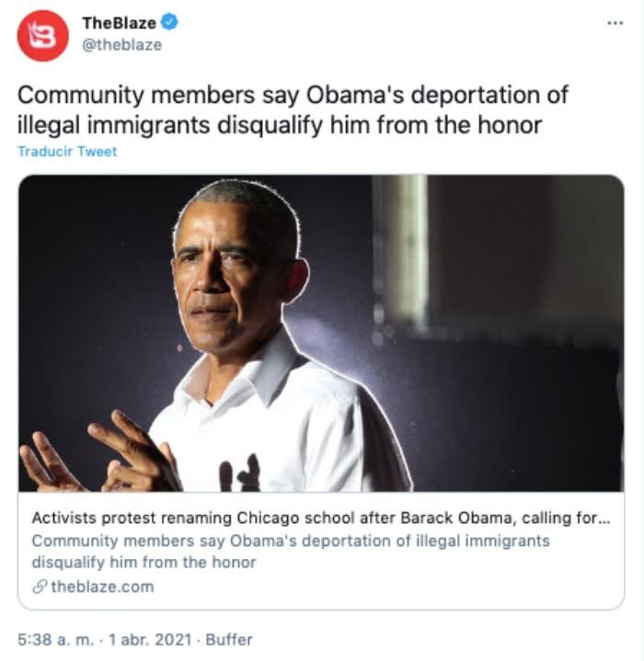Click the 5:38 a. m. timestamp
The width and height of the screenshot is (644, 661).
click(x=56, y=640)
